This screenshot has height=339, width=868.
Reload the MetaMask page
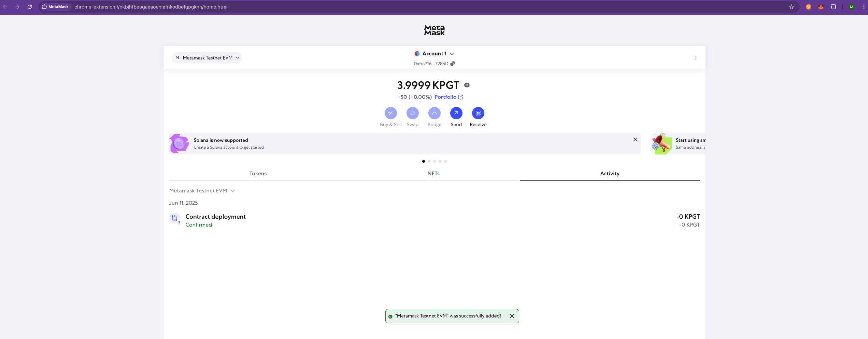[x=30, y=7]
